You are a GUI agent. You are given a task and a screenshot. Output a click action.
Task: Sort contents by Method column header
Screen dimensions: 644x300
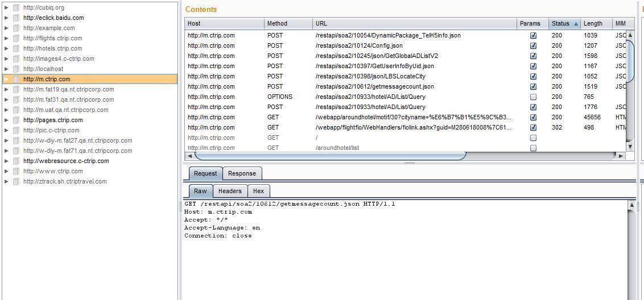288,23
